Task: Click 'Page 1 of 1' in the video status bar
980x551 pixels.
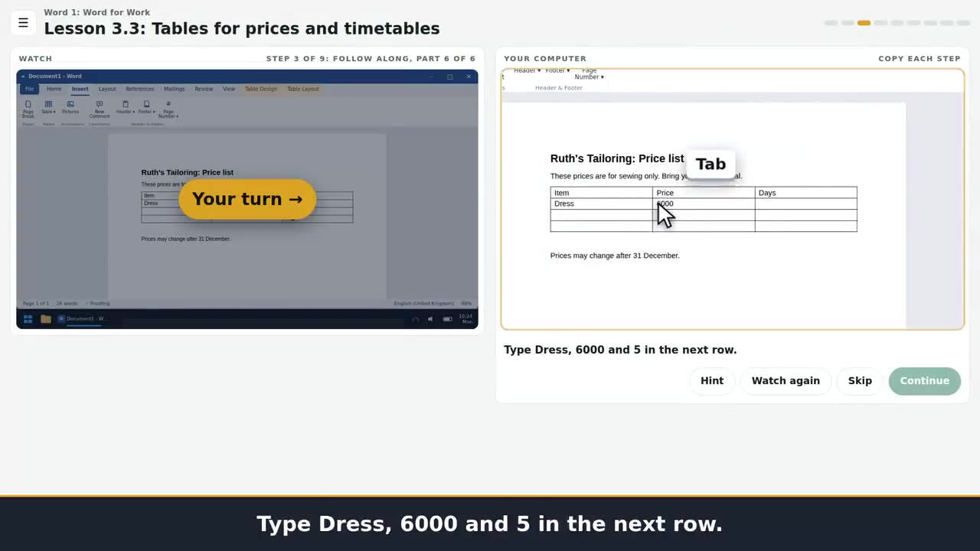Action: (36, 304)
